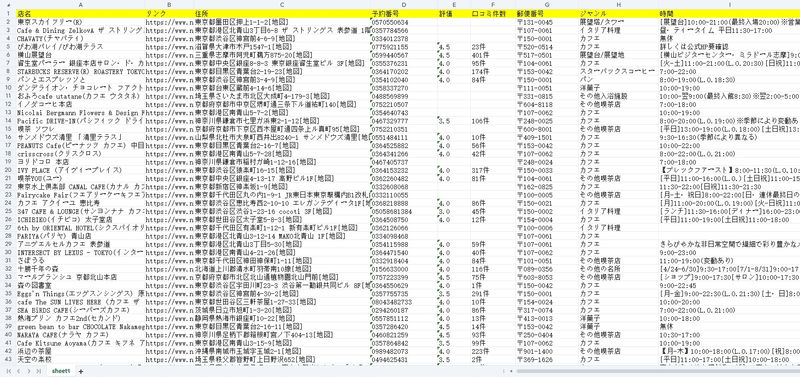This screenshot has height=377, width=800.
Task: Add a new sheet with the plus button
Action: 81,371
